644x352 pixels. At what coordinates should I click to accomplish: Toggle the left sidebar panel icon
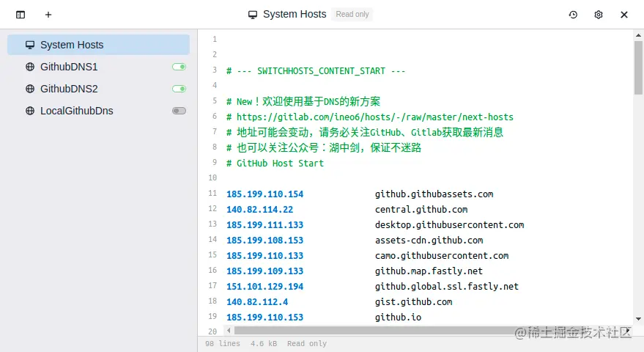click(x=21, y=15)
